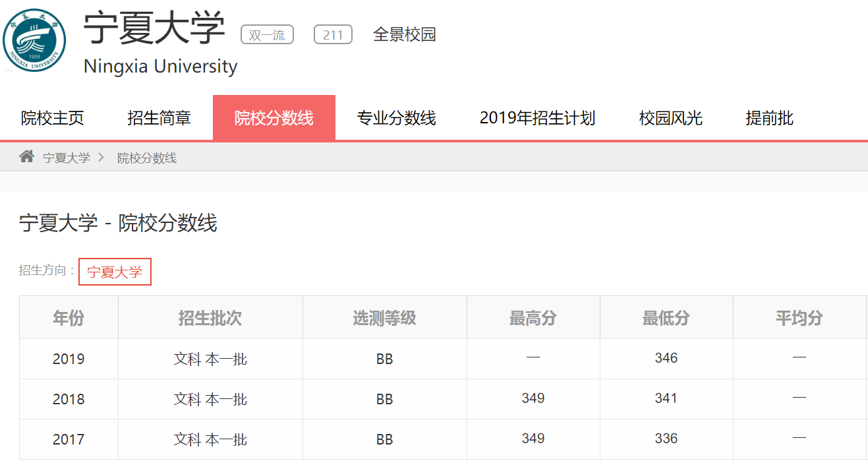Image resolution: width=868 pixels, height=461 pixels.
Task: Open the 2019年招生计划 tab
Action: pyautogui.click(x=538, y=118)
